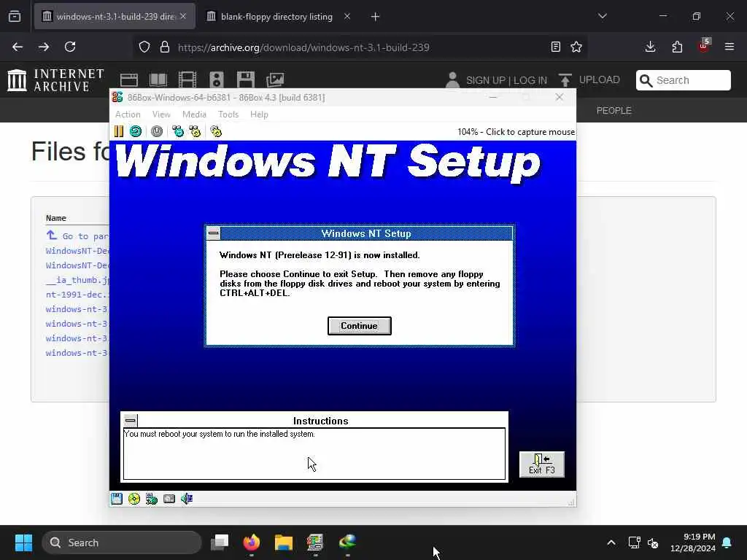Screen dimensions: 747x560
Task: Click the sound speaker status bar icon in 86Box
Action: [186, 499]
